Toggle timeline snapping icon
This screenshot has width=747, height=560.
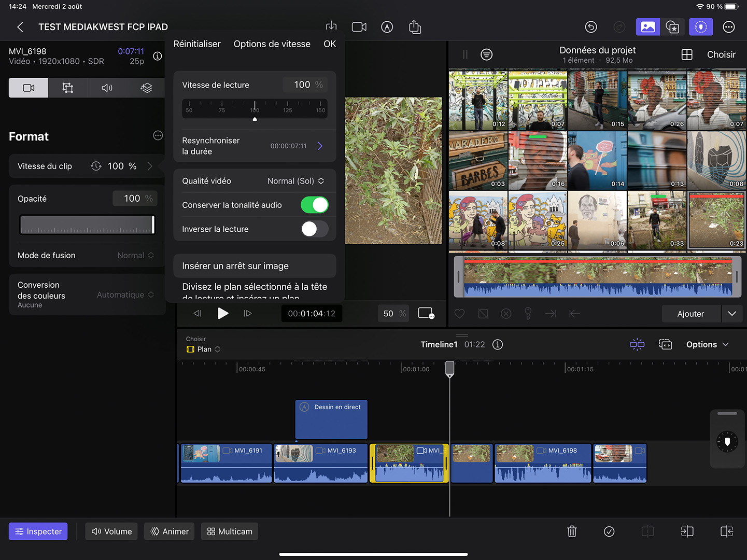point(637,345)
